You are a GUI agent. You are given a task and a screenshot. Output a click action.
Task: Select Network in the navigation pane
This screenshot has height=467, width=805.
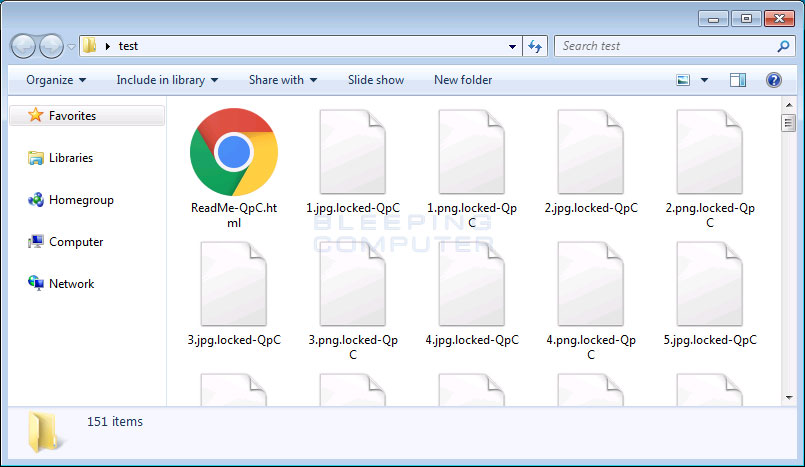tap(71, 284)
